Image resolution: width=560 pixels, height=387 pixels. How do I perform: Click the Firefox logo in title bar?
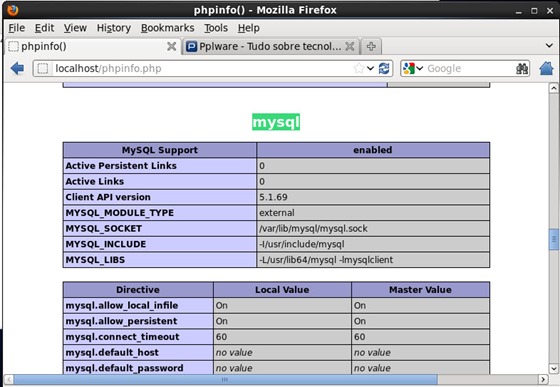(x=13, y=10)
